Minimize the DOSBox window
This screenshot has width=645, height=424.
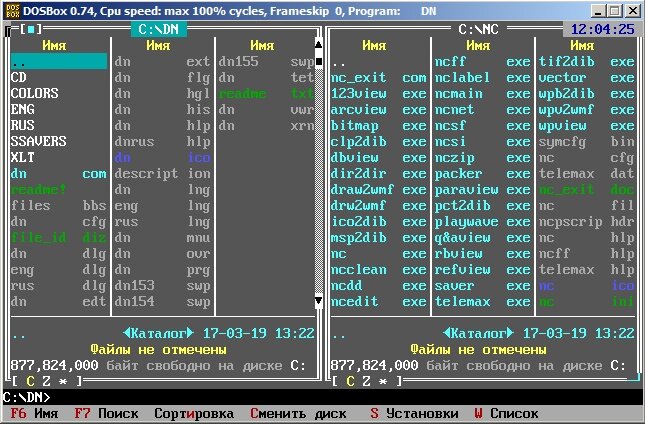coord(599,11)
